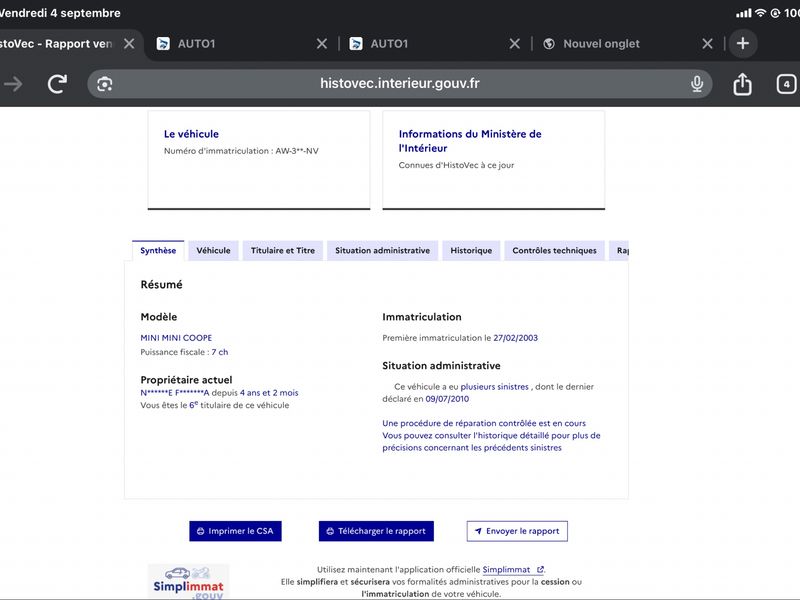Add a new tab with the plus icon
800x600 pixels.
pyautogui.click(x=743, y=43)
